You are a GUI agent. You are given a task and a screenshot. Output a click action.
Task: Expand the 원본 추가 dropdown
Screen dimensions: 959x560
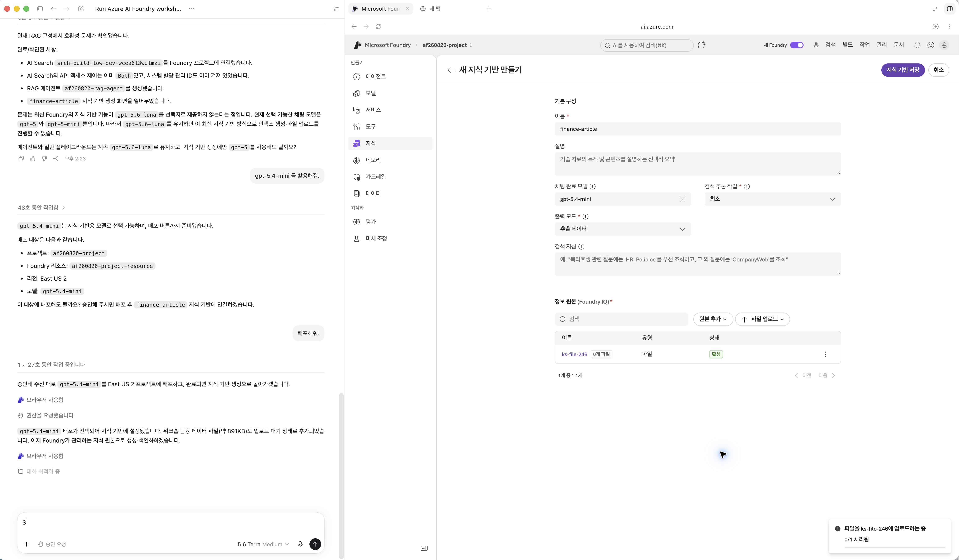pyautogui.click(x=713, y=319)
